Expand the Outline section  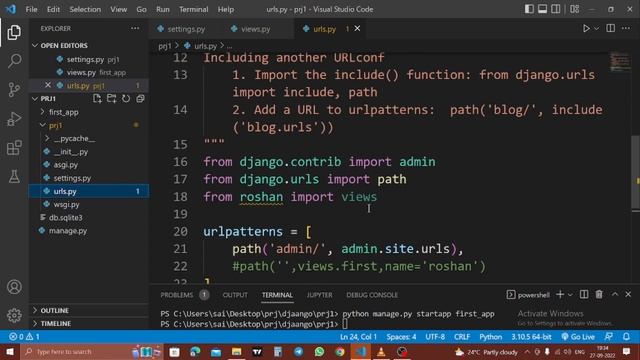pyautogui.click(x=89, y=310)
